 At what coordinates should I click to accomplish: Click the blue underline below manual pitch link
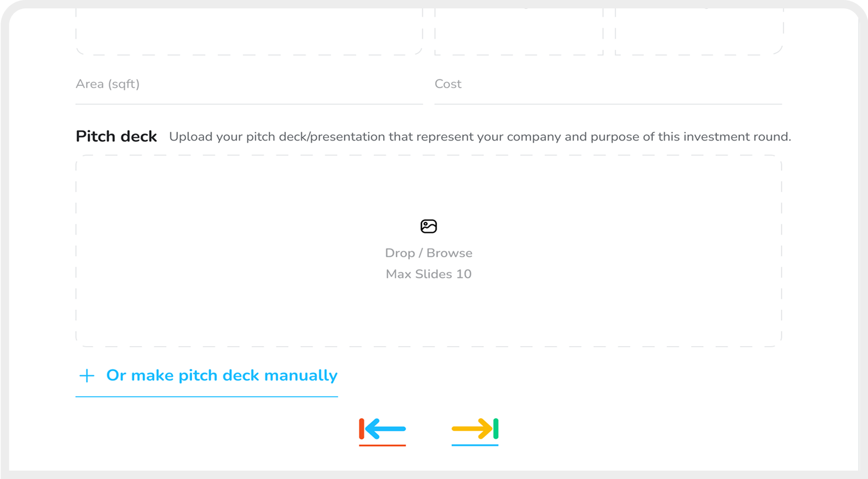click(x=206, y=397)
